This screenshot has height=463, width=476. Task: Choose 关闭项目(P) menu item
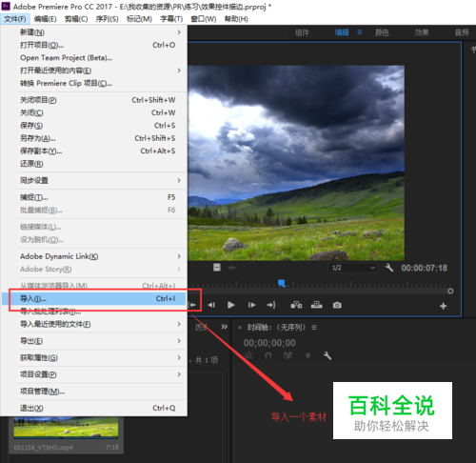[x=94, y=100]
